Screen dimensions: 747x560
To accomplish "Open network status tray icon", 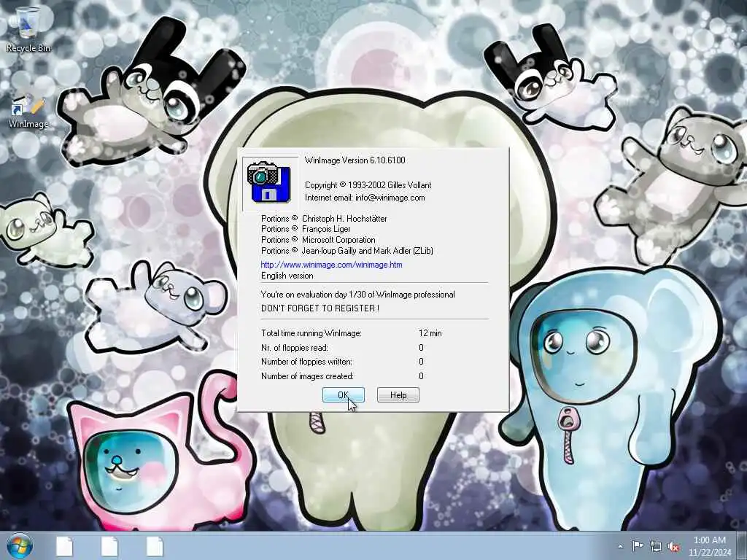I will coord(656,547).
